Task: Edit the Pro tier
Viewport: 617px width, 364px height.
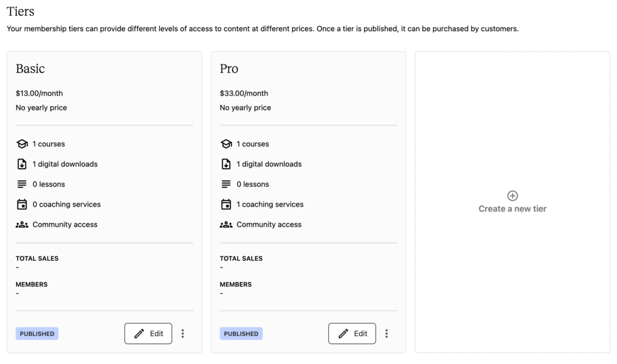Action: 352,334
